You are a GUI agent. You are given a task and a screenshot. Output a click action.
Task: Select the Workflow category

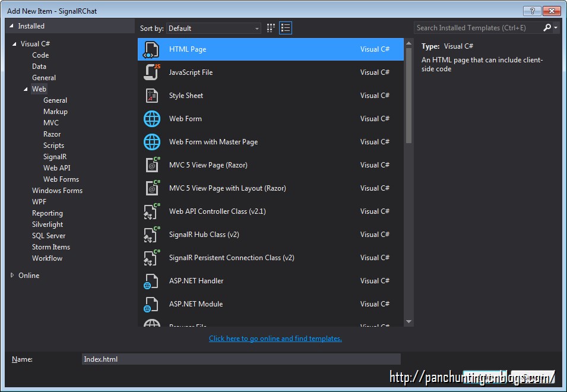coord(47,258)
